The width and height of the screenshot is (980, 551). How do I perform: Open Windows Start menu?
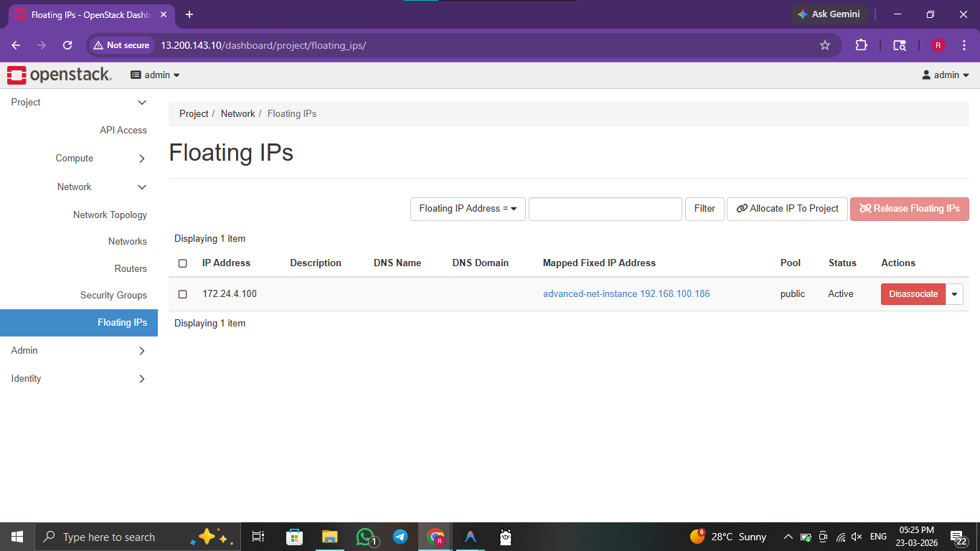click(17, 537)
